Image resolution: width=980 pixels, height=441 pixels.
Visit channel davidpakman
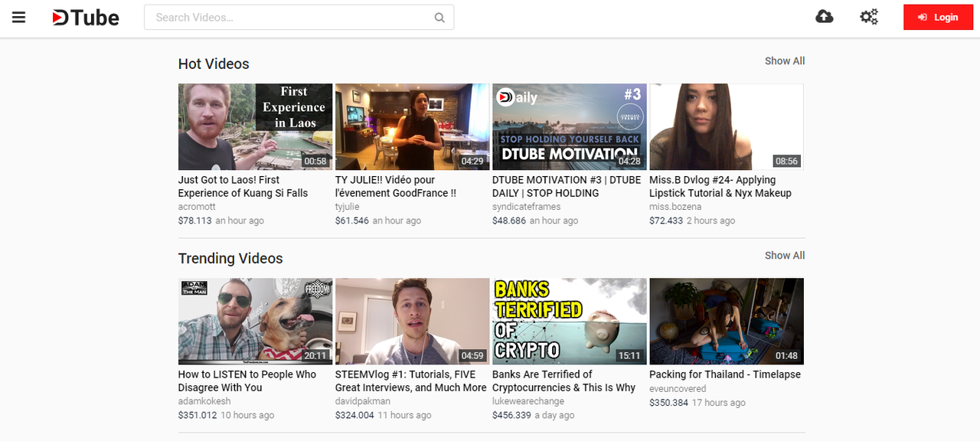(x=363, y=401)
